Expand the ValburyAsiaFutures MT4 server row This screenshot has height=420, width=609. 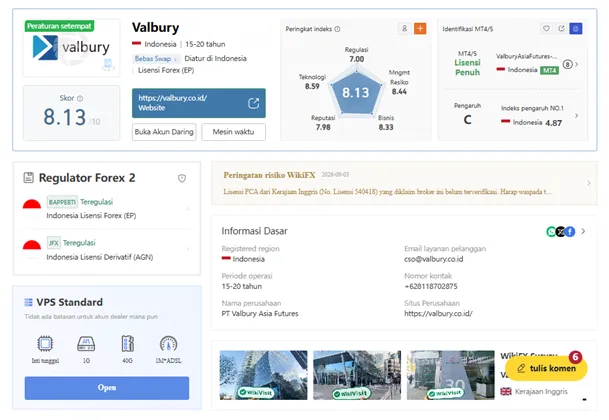[x=576, y=64]
